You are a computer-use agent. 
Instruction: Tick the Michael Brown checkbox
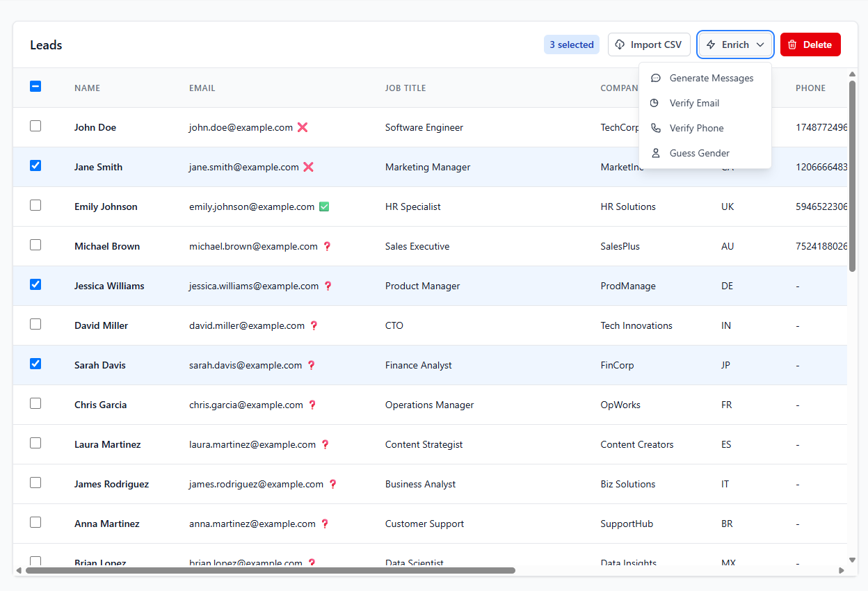coord(35,245)
